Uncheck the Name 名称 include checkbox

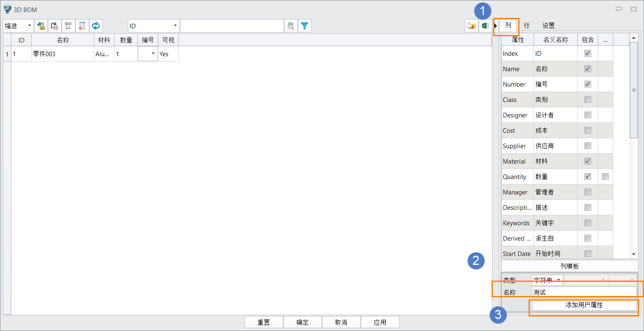(x=588, y=69)
